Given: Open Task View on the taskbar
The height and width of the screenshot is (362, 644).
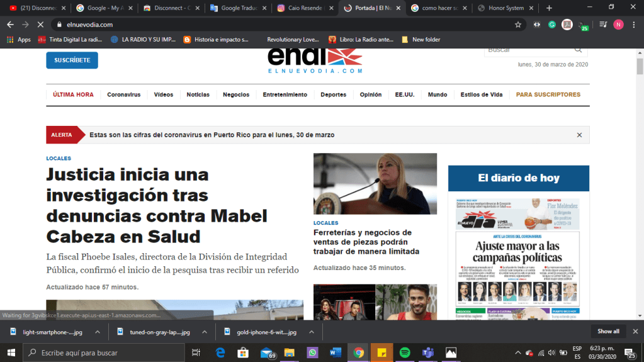Looking at the screenshot, I should 196,353.
